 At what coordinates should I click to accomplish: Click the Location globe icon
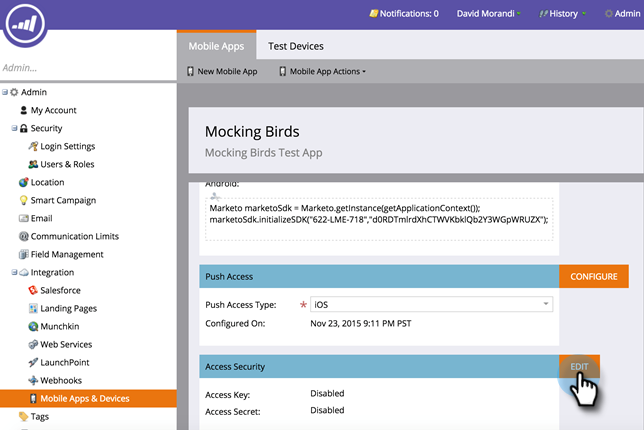tap(23, 182)
